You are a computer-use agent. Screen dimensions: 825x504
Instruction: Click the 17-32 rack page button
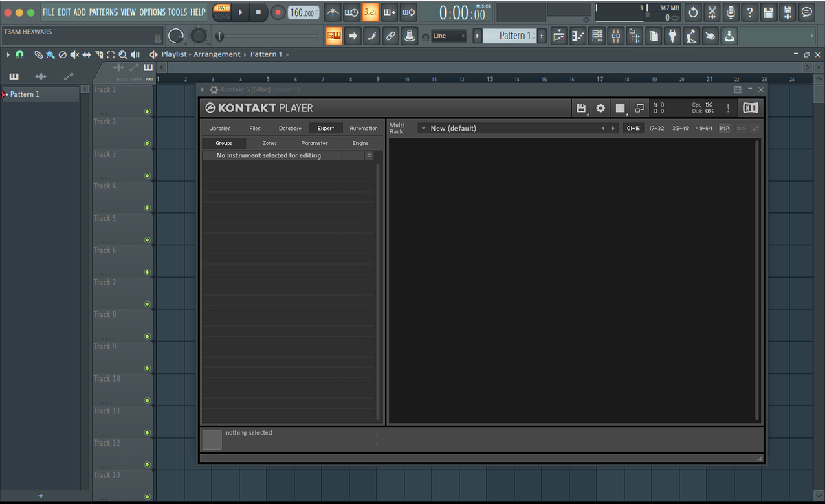coord(657,128)
